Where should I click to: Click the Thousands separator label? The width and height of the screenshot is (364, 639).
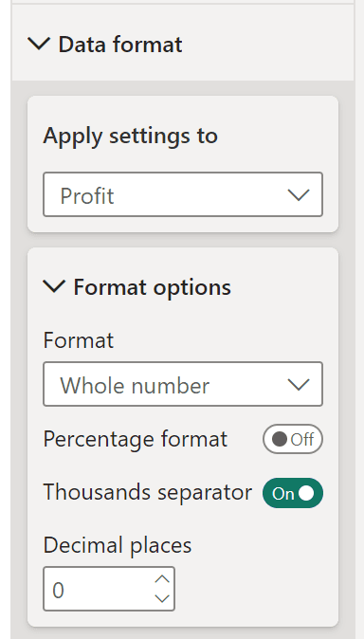148,492
